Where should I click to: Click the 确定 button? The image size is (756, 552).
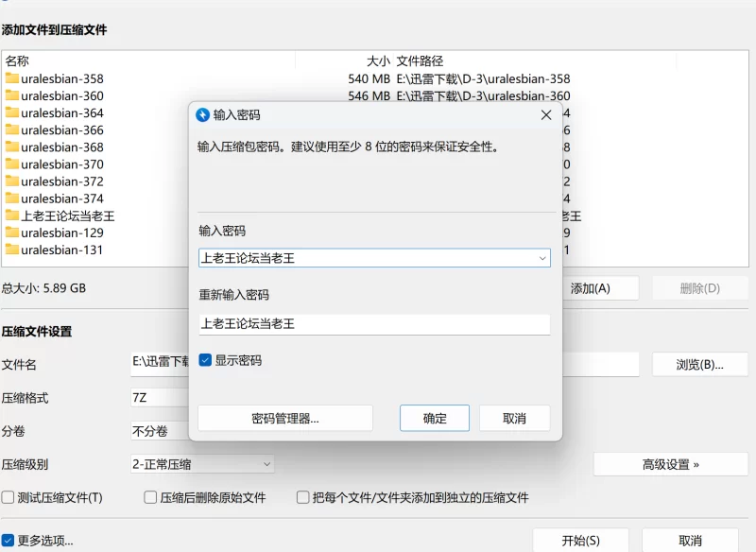pyautogui.click(x=435, y=418)
